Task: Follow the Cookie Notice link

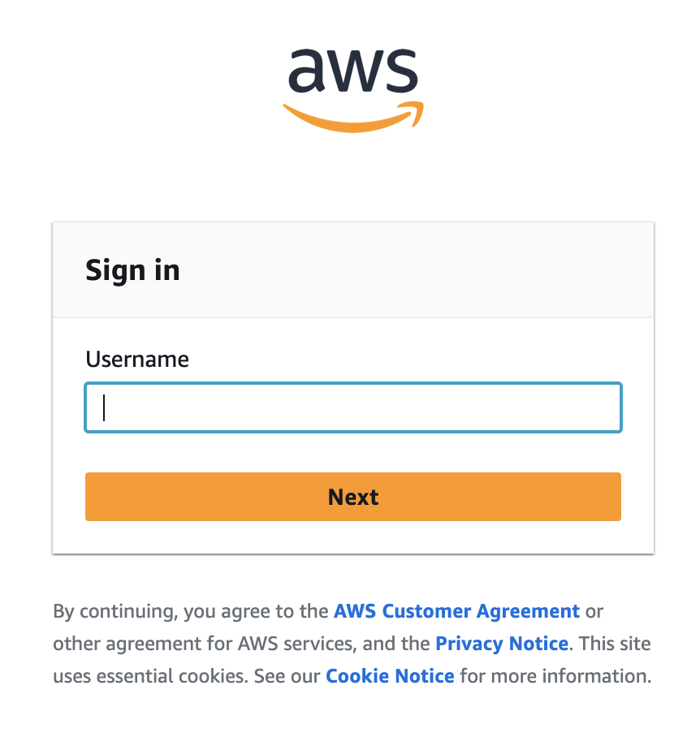Action: point(390,676)
